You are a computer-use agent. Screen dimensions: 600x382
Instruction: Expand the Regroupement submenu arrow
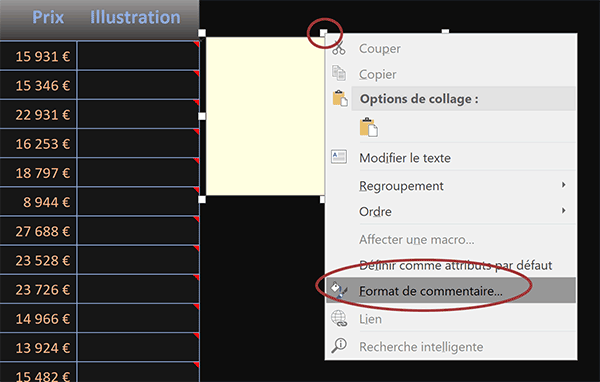563,185
